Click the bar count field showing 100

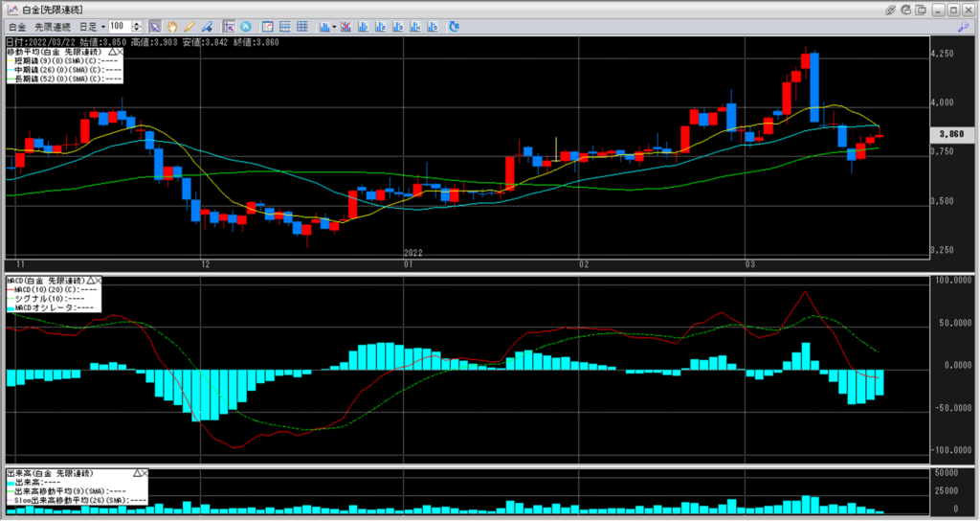(119, 26)
